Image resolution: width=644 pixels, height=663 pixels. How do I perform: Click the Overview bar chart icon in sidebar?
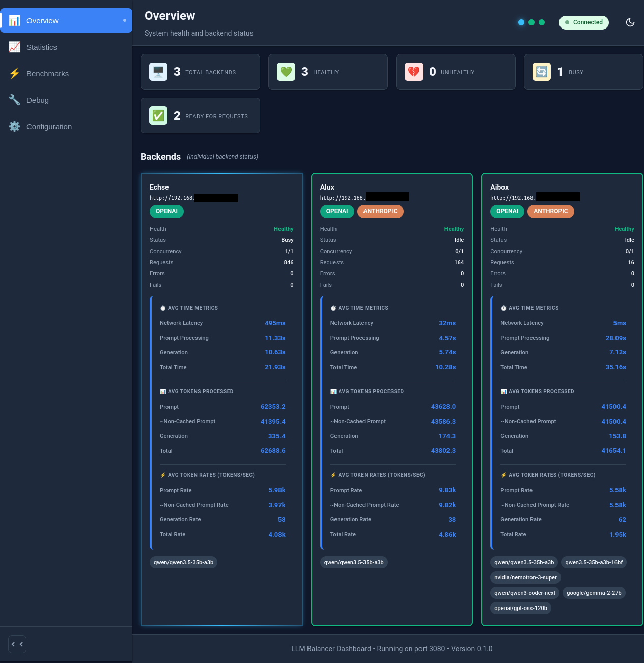pyautogui.click(x=15, y=20)
